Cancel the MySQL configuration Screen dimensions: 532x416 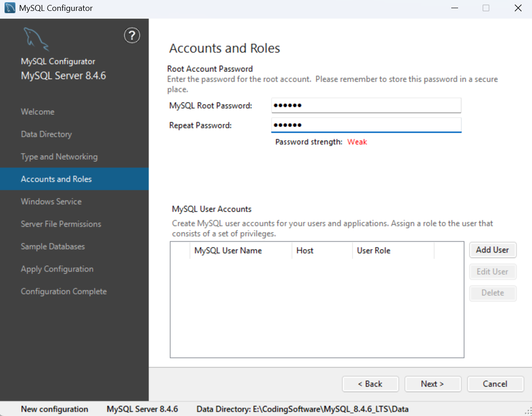[495, 384]
